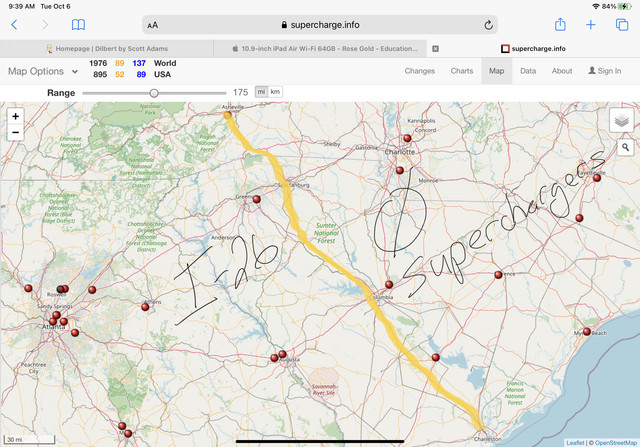
Task: Select the marker south of Fayetteville
Action: (x=579, y=218)
